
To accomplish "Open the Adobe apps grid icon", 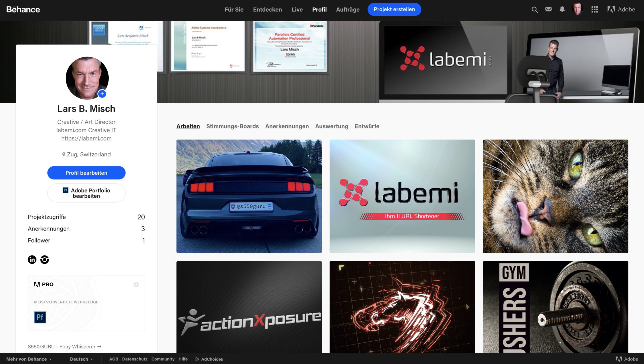I will point(594,10).
